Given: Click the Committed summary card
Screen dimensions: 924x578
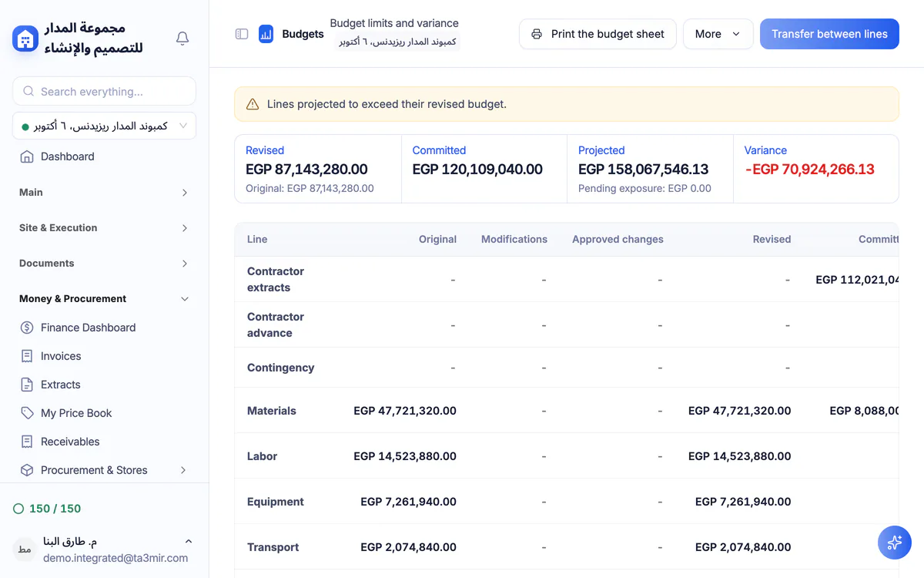Looking at the screenshot, I should point(484,169).
